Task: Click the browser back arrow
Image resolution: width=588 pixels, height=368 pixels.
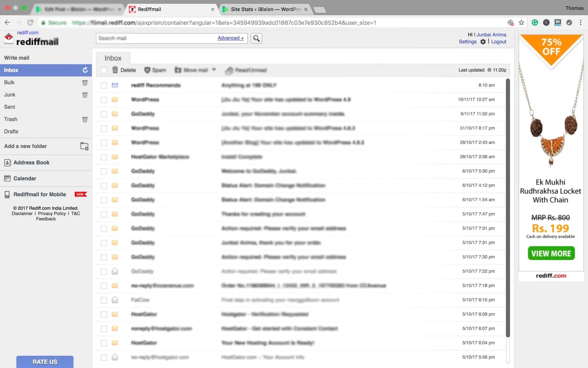Action: click(x=7, y=22)
